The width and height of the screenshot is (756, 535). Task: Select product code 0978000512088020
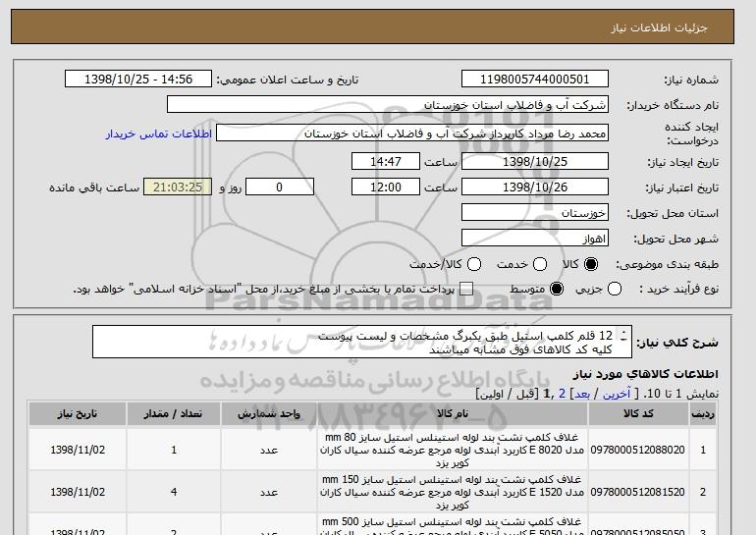(638, 450)
